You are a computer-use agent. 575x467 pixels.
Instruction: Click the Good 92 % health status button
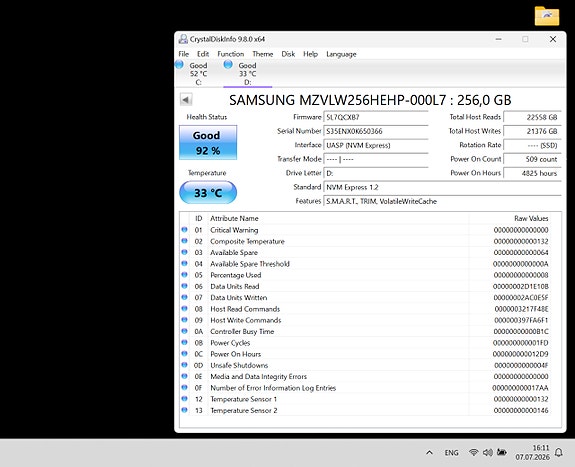point(208,142)
